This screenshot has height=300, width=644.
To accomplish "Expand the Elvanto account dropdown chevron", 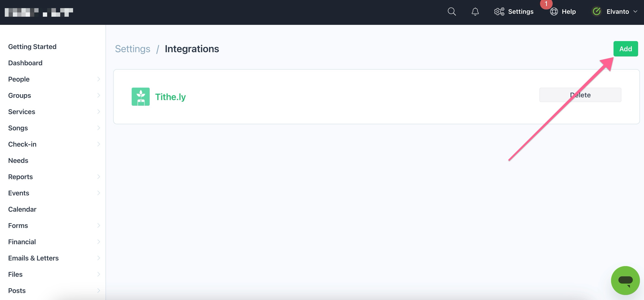I will click(x=636, y=12).
